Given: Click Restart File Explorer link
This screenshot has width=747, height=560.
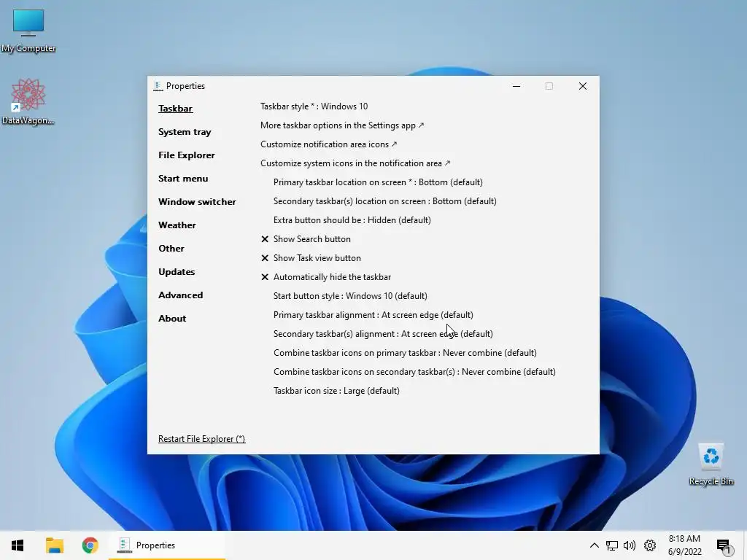Looking at the screenshot, I should click(201, 439).
